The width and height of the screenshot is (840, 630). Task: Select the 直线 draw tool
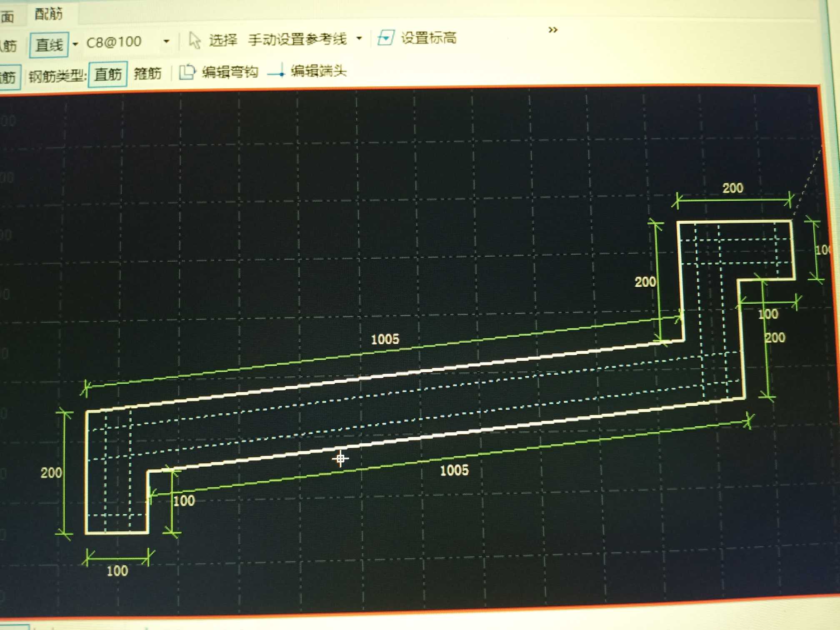(49, 45)
